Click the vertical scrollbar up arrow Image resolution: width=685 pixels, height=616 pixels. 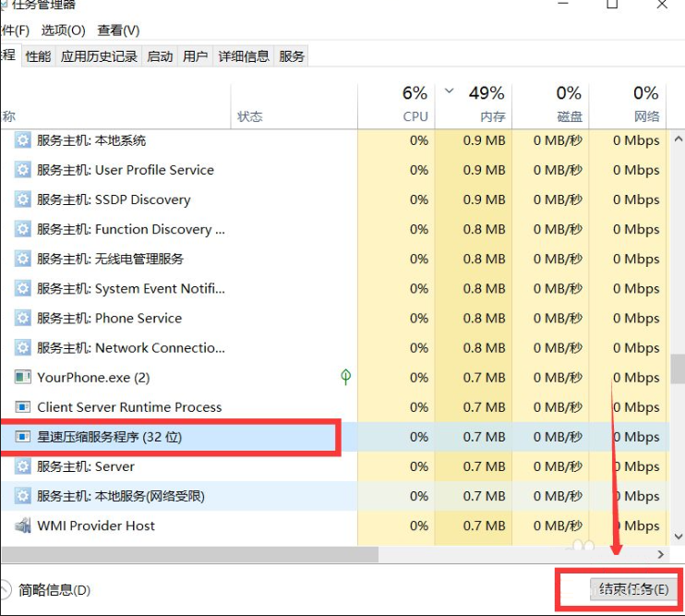(676, 139)
